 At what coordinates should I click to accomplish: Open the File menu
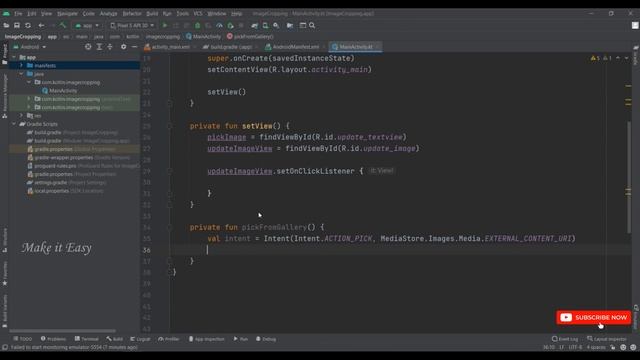click(x=18, y=13)
